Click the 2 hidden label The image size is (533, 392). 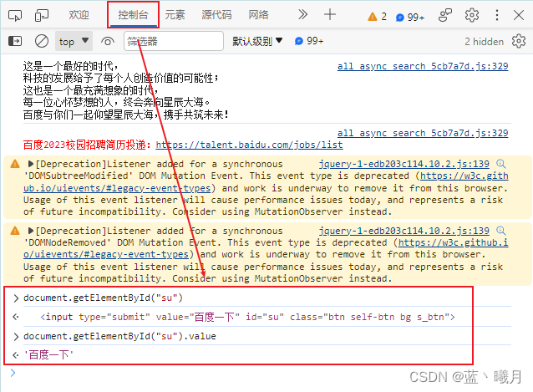pyautogui.click(x=484, y=42)
